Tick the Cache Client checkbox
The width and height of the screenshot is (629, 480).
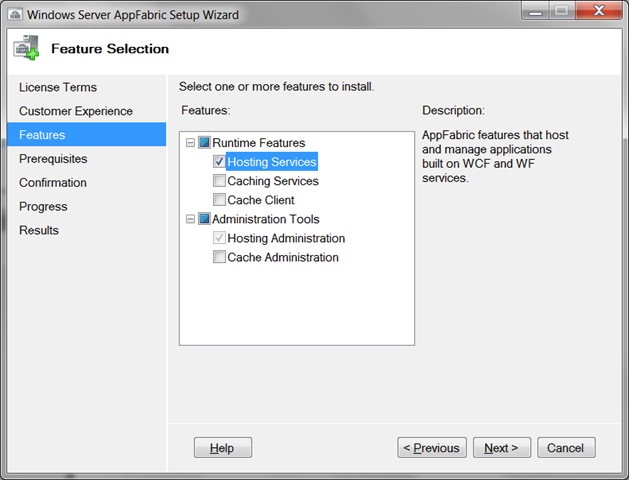tap(219, 200)
